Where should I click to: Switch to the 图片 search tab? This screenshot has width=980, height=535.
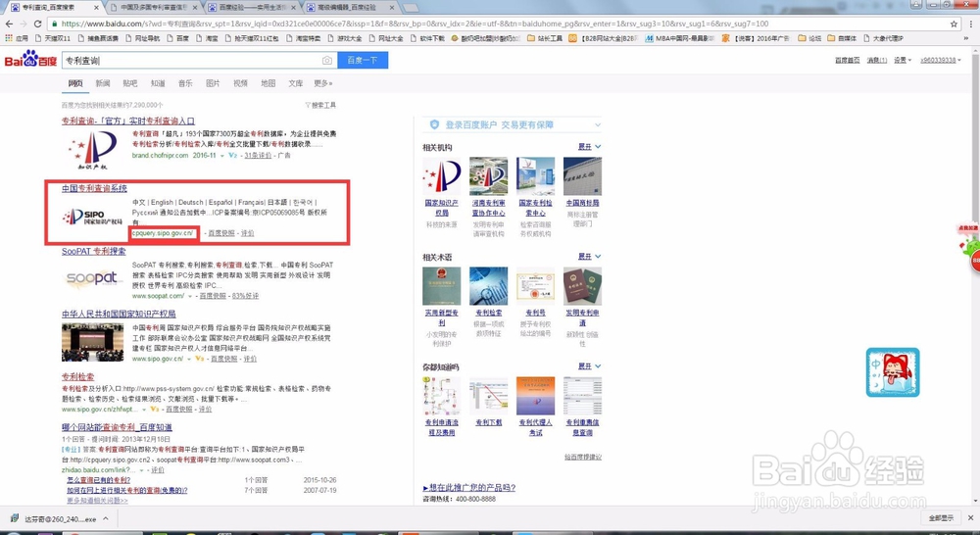[213, 83]
